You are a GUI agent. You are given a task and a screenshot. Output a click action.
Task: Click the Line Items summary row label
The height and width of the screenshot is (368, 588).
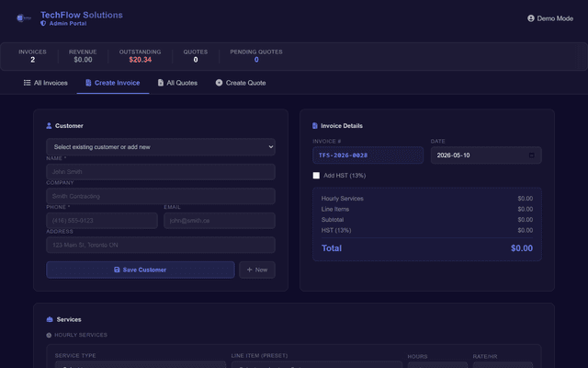coord(335,209)
